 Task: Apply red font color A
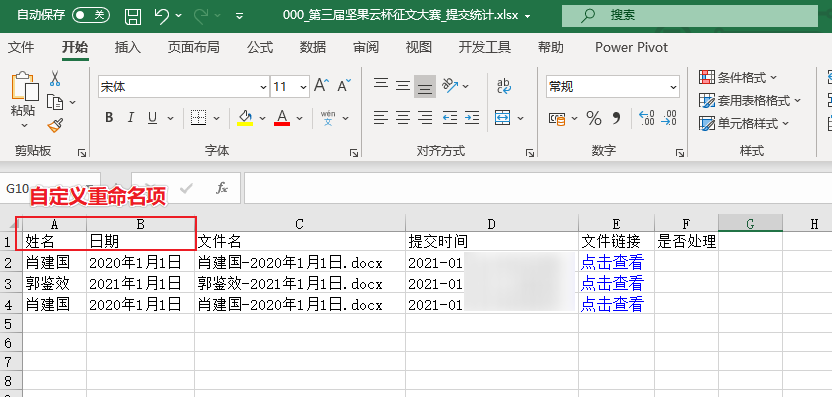pos(282,118)
